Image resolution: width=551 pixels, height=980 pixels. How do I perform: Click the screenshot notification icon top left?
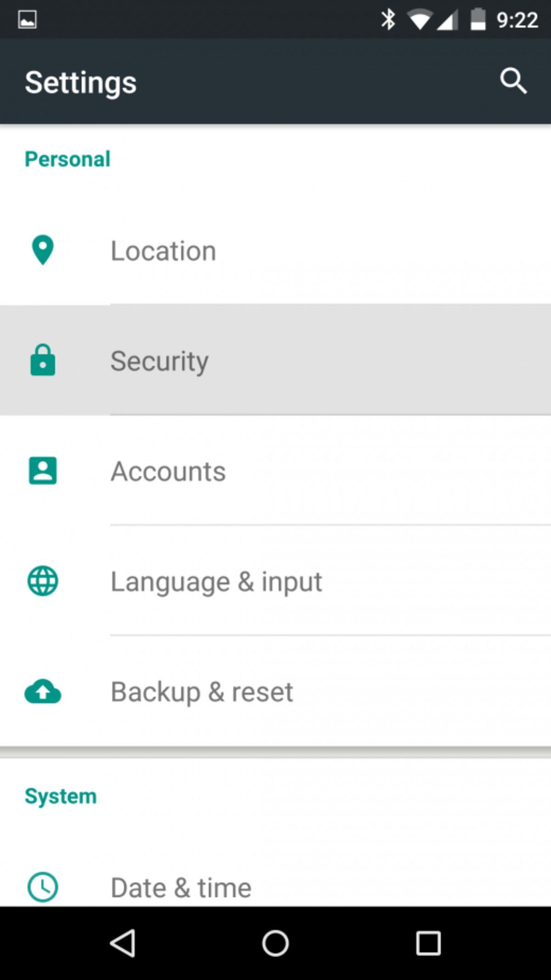click(x=28, y=18)
